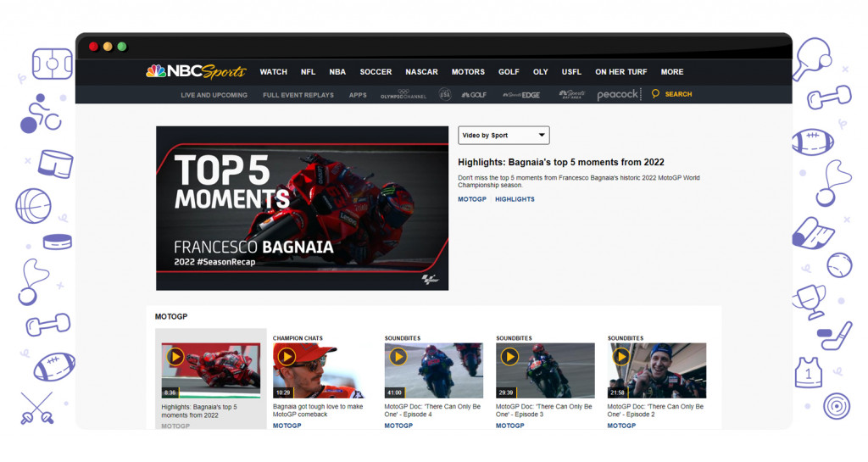The image size is (868, 462).
Task: Click the SEARCH text link
Action: click(679, 94)
